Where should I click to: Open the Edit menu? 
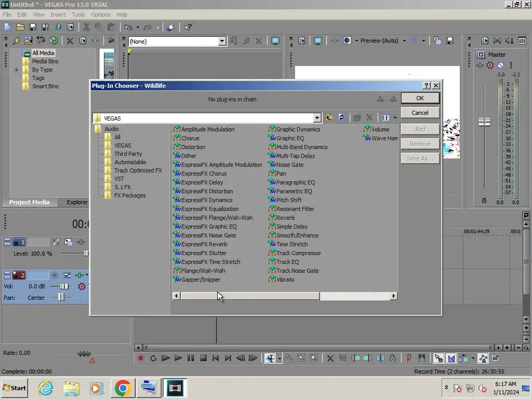(x=22, y=15)
